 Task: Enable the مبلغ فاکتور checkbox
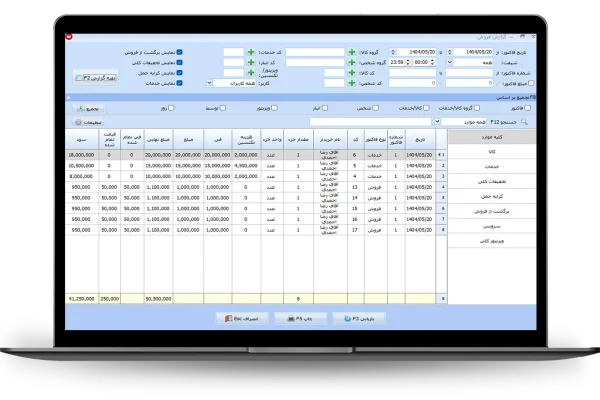pos(531,83)
